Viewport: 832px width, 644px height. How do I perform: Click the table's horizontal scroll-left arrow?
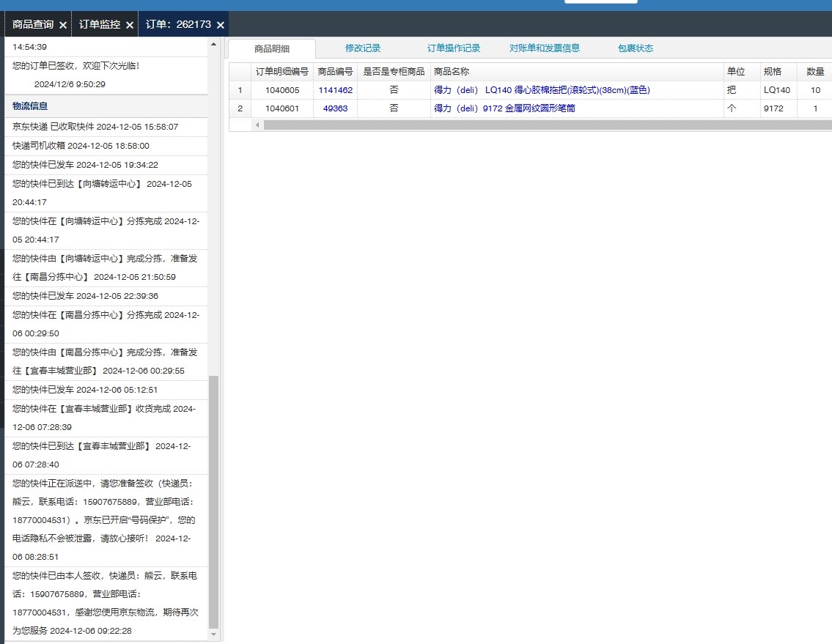(257, 125)
